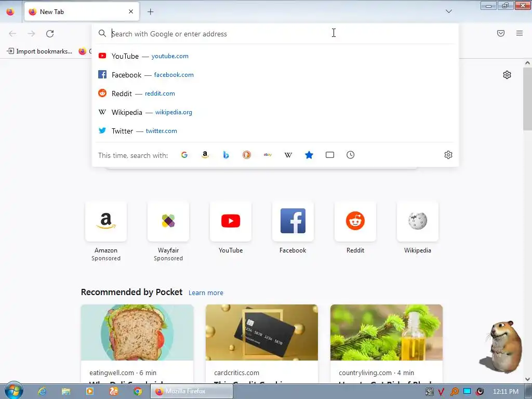
Task: Open countryliving.com article card
Action: (x=387, y=344)
